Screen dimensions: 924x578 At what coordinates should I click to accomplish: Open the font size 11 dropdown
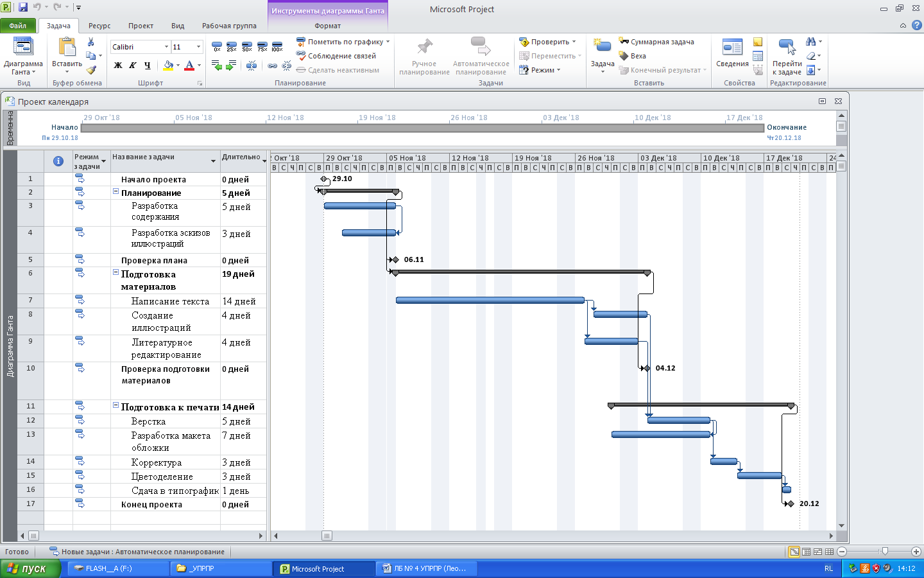tap(198, 47)
